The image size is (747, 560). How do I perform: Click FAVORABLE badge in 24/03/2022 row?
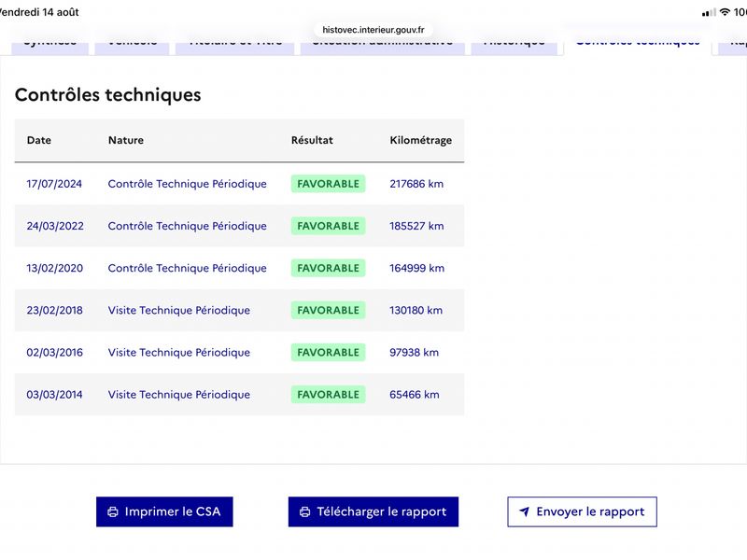coord(329,226)
